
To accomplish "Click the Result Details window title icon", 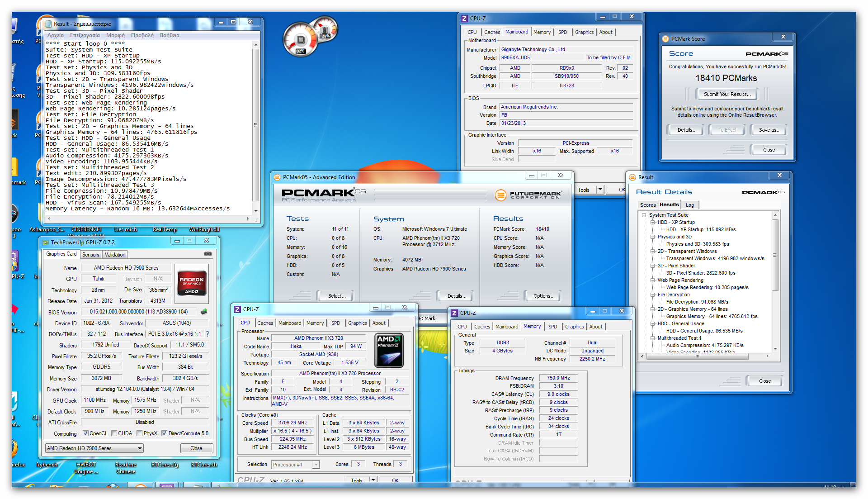I will click(x=632, y=177).
